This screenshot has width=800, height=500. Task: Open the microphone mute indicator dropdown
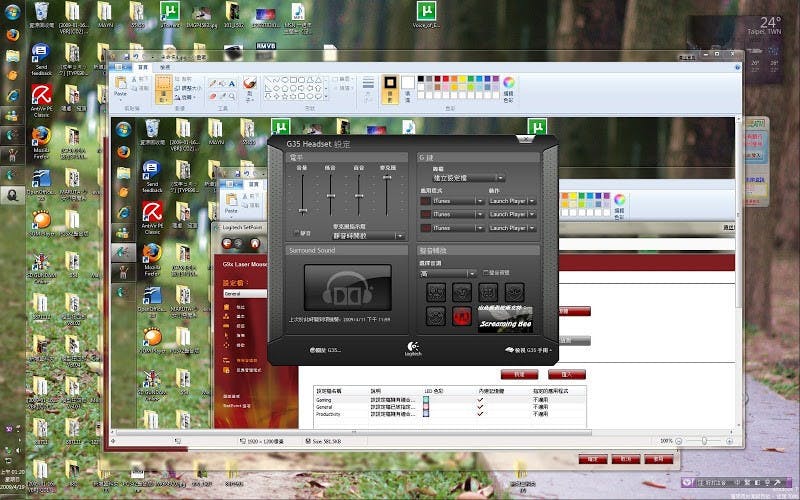[367, 236]
